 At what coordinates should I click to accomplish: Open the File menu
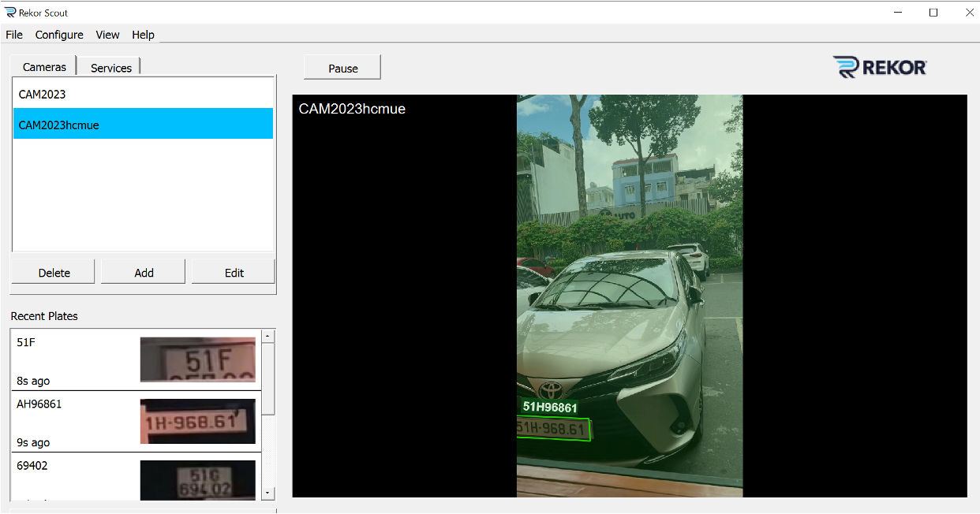[x=14, y=35]
